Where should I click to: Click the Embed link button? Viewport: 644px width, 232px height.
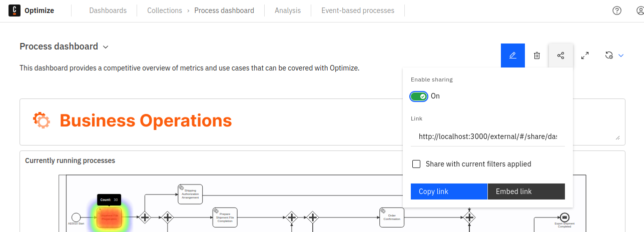[526, 191]
